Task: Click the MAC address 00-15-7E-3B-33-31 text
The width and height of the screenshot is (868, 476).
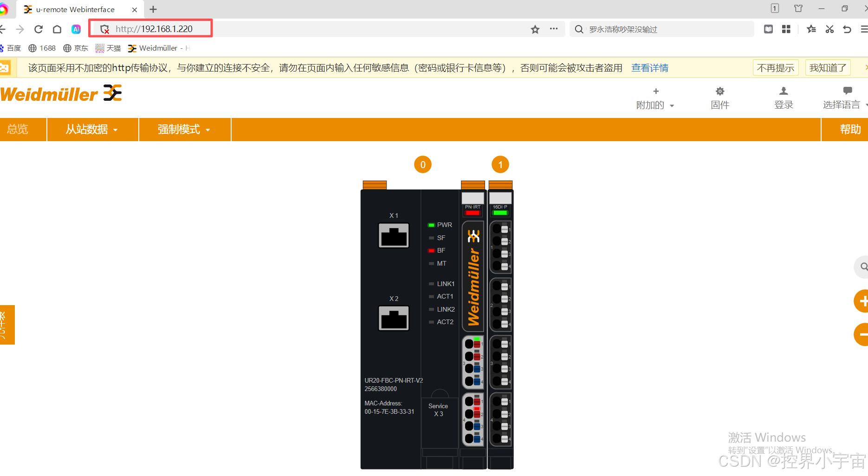Action: pyautogui.click(x=389, y=412)
